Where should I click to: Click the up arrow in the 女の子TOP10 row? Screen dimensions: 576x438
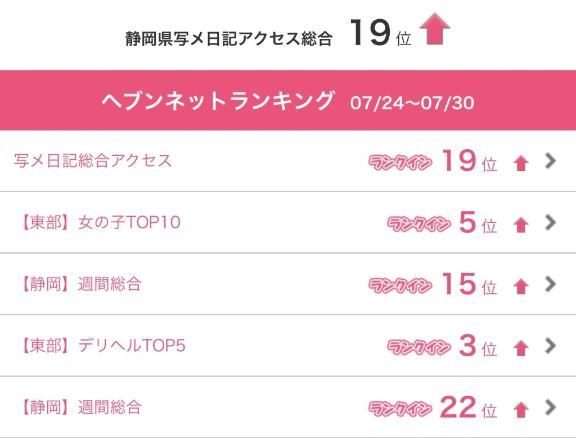521,225
